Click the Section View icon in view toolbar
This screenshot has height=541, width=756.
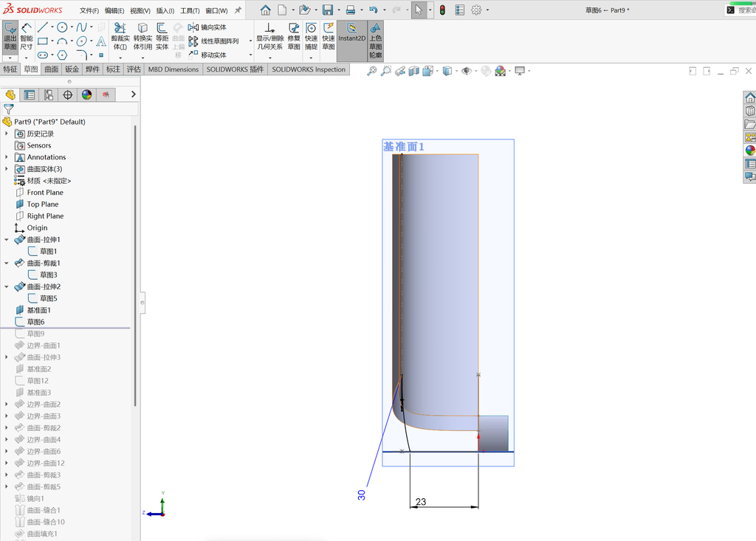(x=413, y=71)
